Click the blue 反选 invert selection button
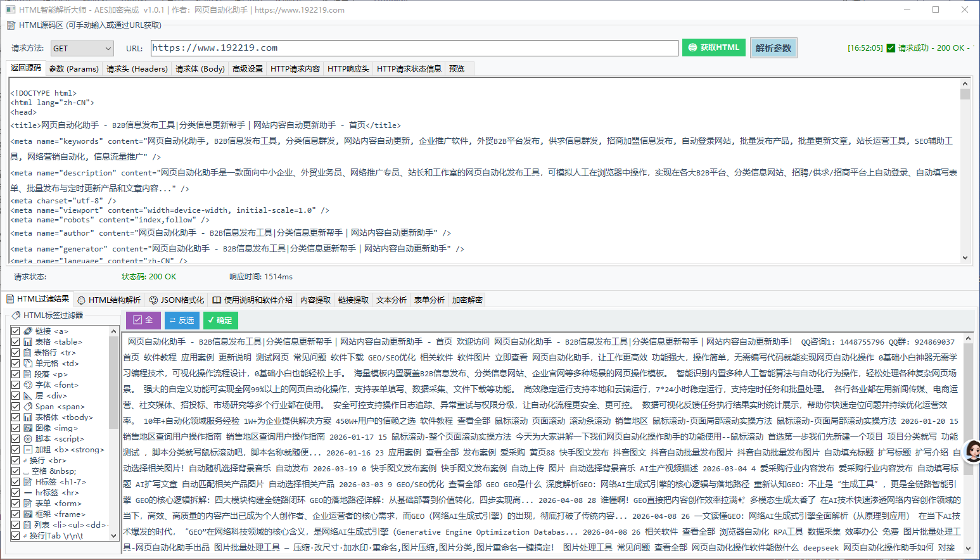The width and height of the screenshot is (980, 560). tap(182, 321)
